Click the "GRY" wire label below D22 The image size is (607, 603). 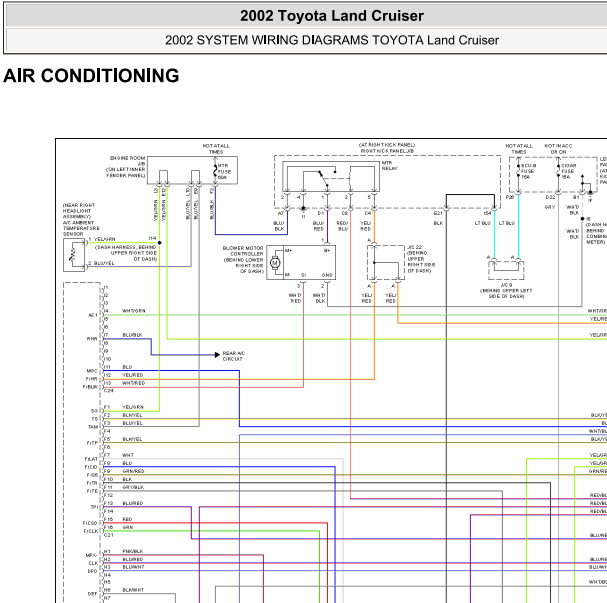pos(550,207)
